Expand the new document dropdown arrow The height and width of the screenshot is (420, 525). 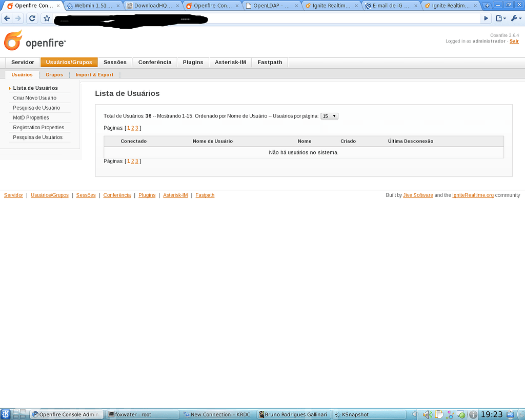coord(504,18)
